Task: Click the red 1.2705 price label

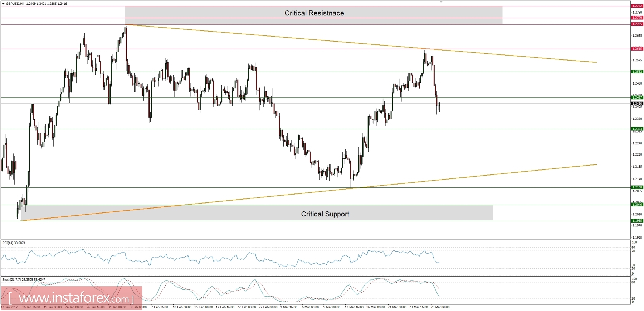Action: pos(637,24)
